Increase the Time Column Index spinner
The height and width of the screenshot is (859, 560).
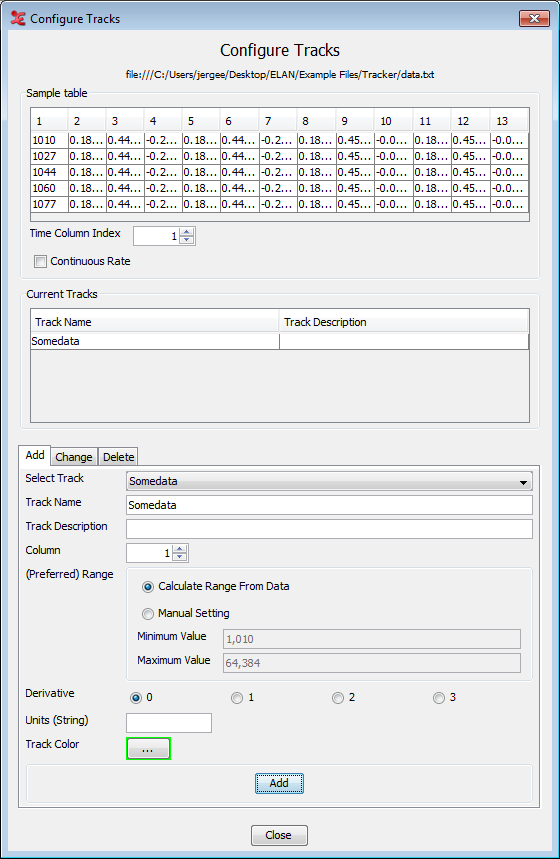tap(187, 232)
